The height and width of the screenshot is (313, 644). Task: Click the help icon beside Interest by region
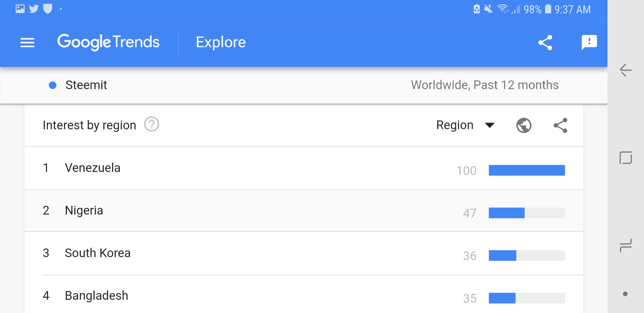click(151, 124)
